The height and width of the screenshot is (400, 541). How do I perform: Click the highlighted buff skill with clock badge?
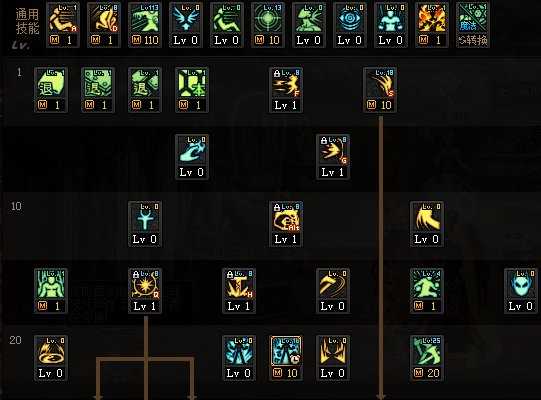(x=286, y=351)
